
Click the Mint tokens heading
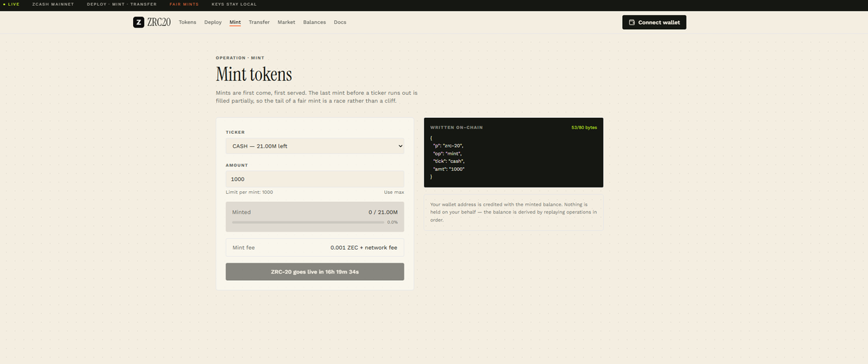tap(254, 75)
